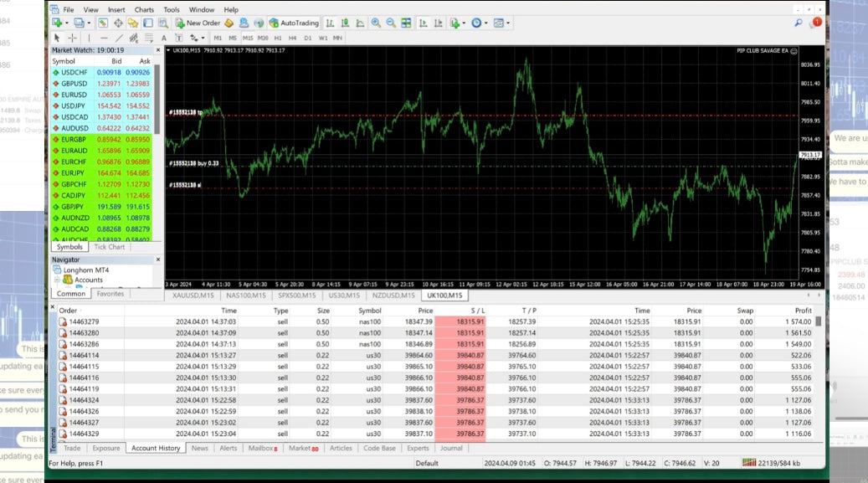Toggle AutoTrading on or off

[294, 23]
